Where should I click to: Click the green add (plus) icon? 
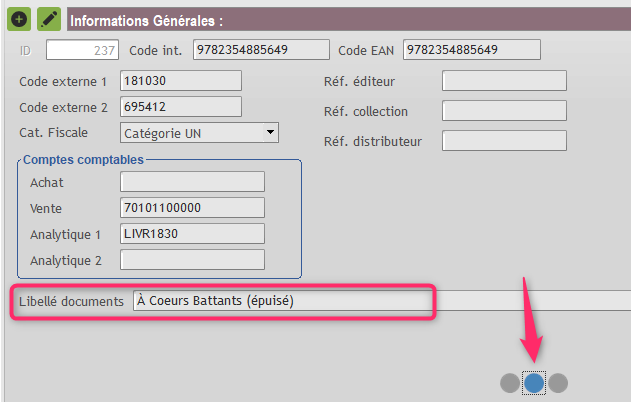(19, 19)
